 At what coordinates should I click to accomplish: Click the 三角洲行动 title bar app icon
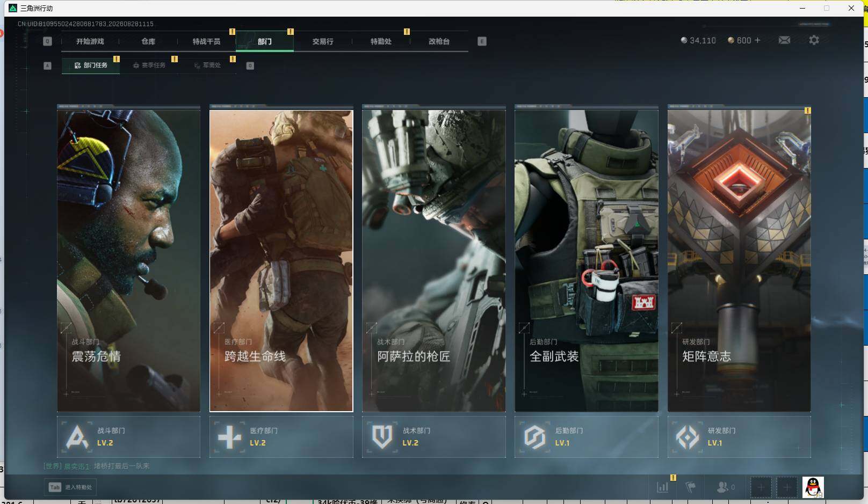[x=13, y=8]
